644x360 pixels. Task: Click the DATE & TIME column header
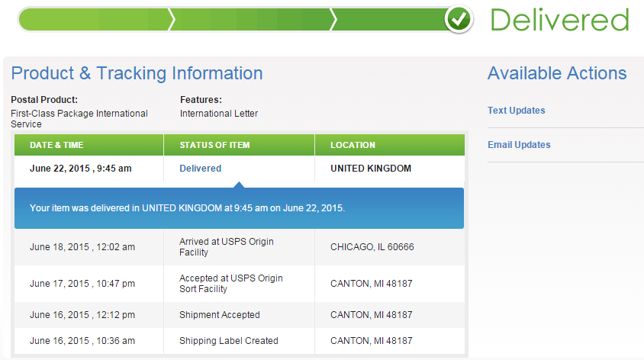(x=56, y=145)
